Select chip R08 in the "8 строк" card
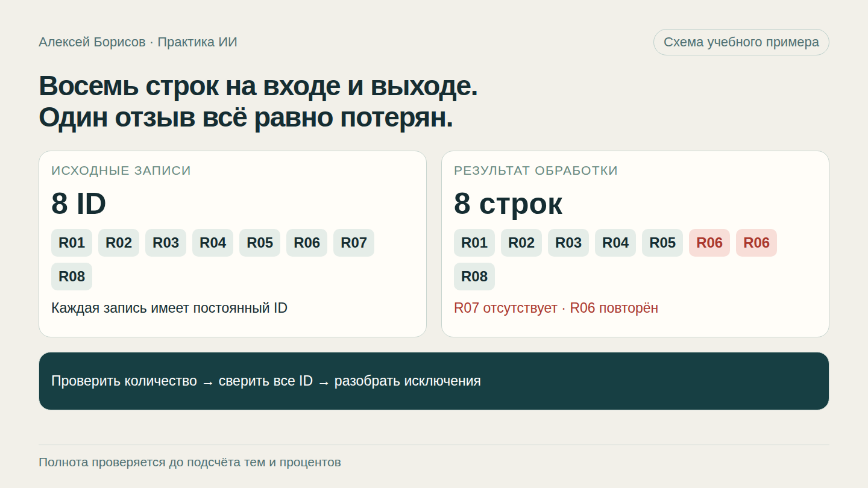Image resolution: width=868 pixels, height=488 pixels. [474, 277]
